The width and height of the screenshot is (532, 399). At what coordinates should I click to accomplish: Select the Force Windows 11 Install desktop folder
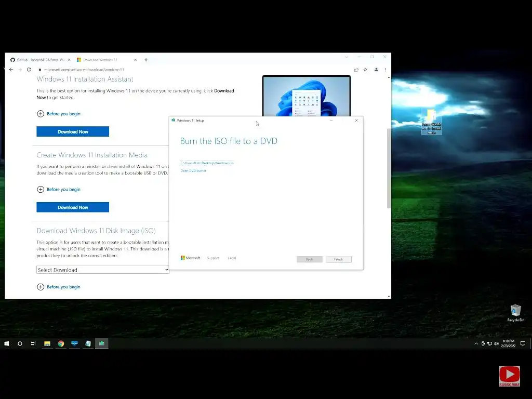431,122
